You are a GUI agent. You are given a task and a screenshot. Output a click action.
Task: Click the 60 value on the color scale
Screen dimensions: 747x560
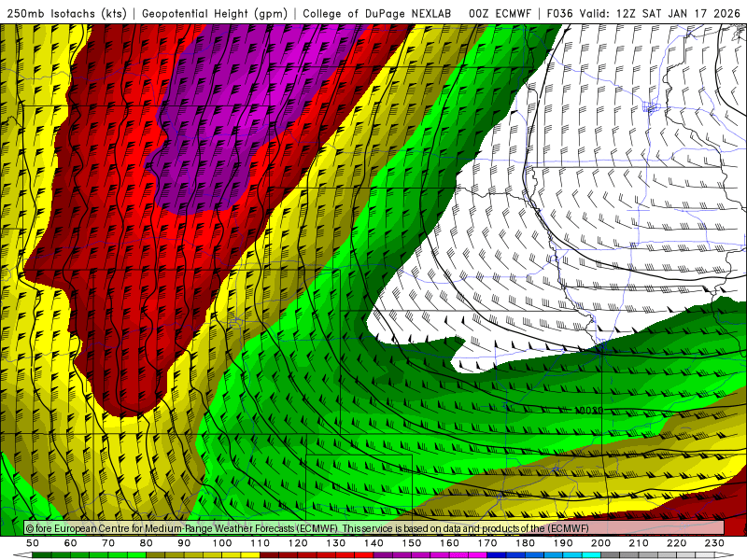(x=71, y=543)
